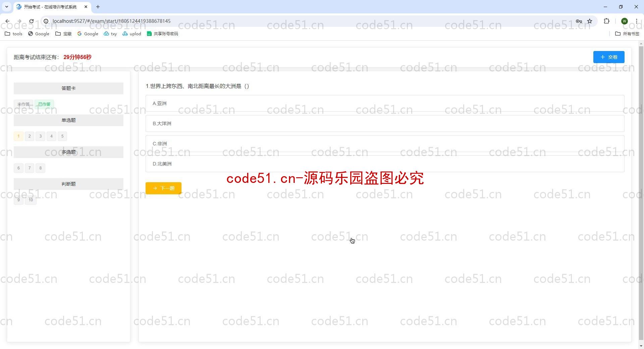
Task: Open multiple-choice question 7
Action: (x=30, y=168)
